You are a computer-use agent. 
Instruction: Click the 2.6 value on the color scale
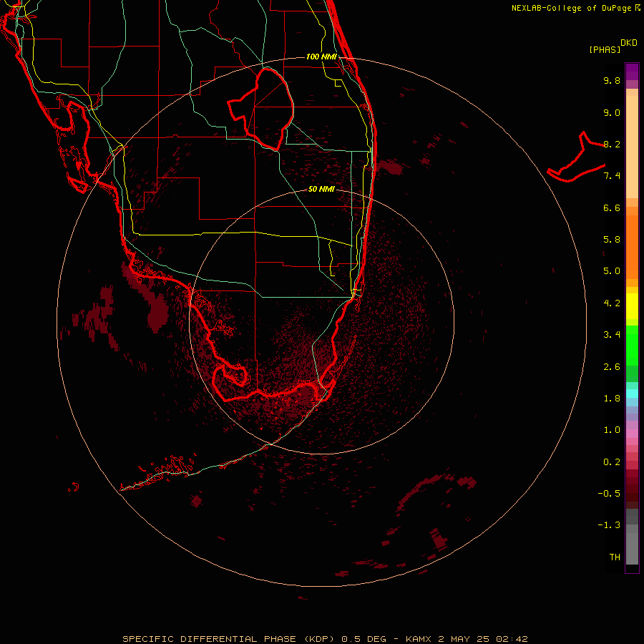pyautogui.click(x=612, y=367)
